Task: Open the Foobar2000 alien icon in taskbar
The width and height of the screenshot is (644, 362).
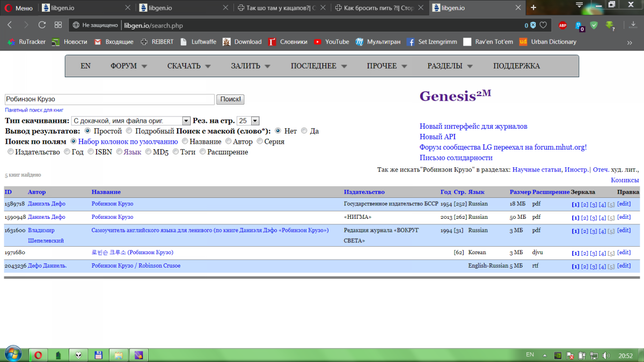Action: 78,354
